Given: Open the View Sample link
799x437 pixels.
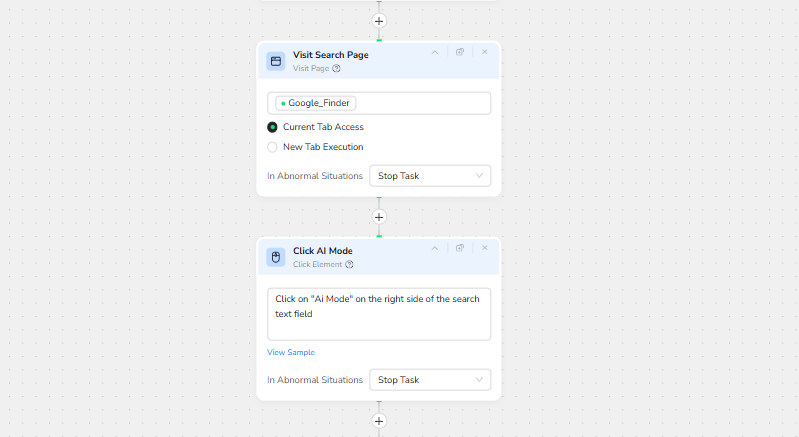Looking at the screenshot, I should [291, 353].
